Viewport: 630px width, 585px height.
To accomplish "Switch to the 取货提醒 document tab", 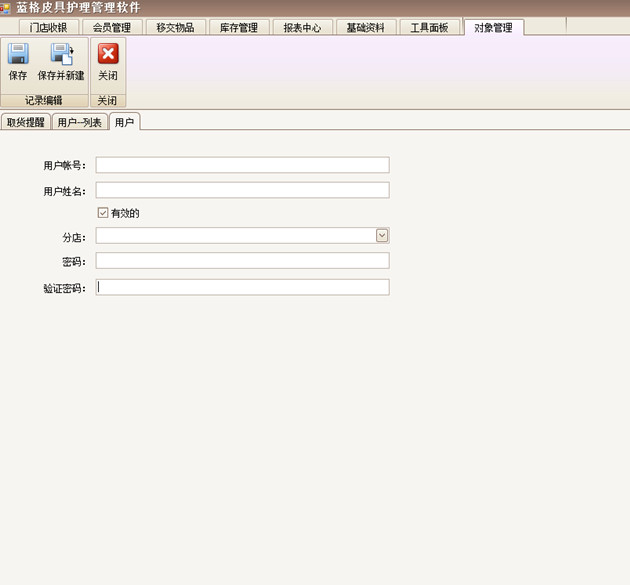I will tap(25, 122).
